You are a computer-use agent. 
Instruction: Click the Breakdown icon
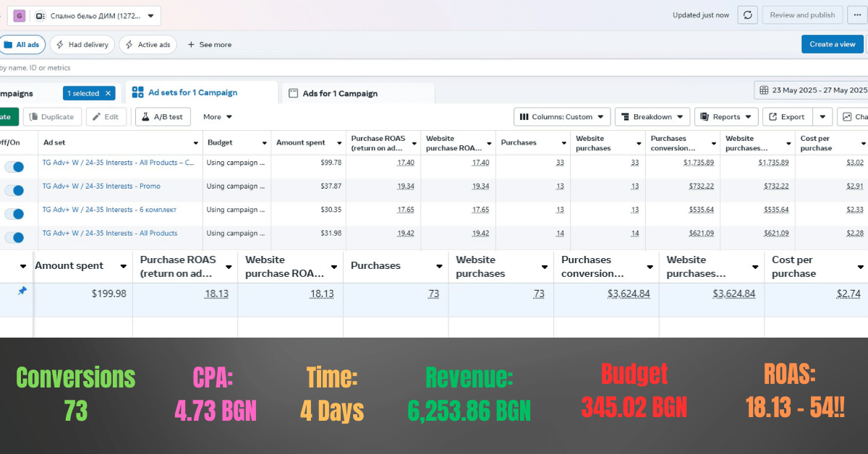[x=624, y=116]
